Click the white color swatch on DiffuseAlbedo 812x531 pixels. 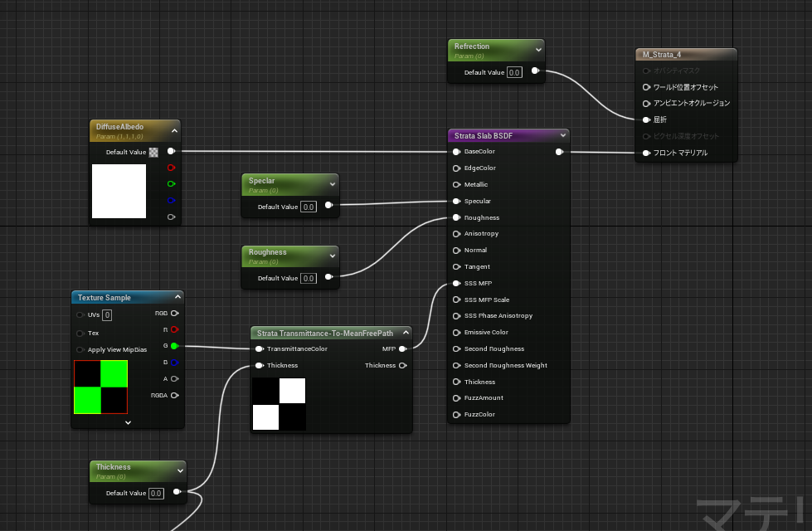119,192
